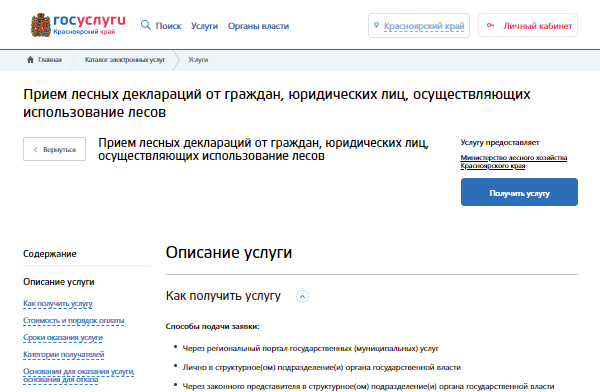Viewport: 600px width, 392px height.
Task: Click the main Описание услуги heading
Action: 229,252
